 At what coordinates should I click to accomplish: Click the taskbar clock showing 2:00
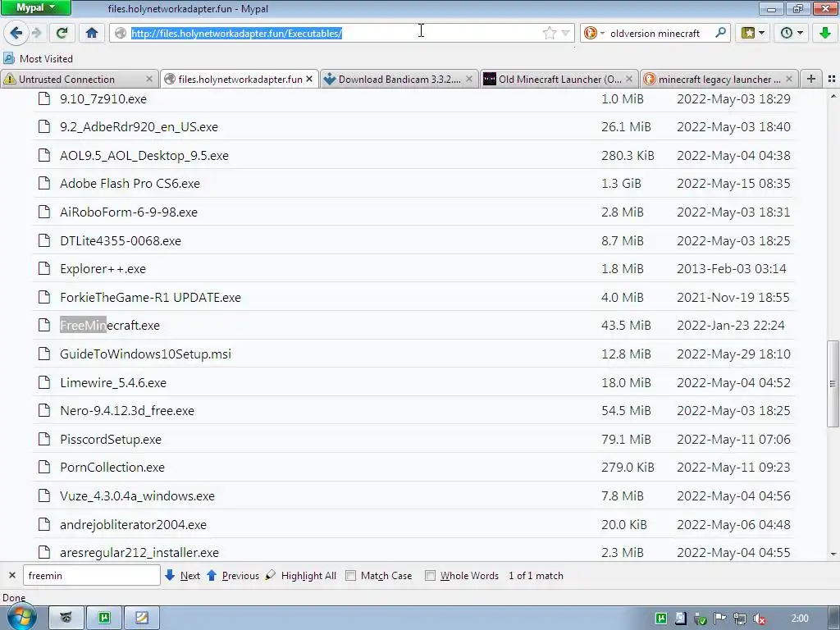[x=800, y=619]
